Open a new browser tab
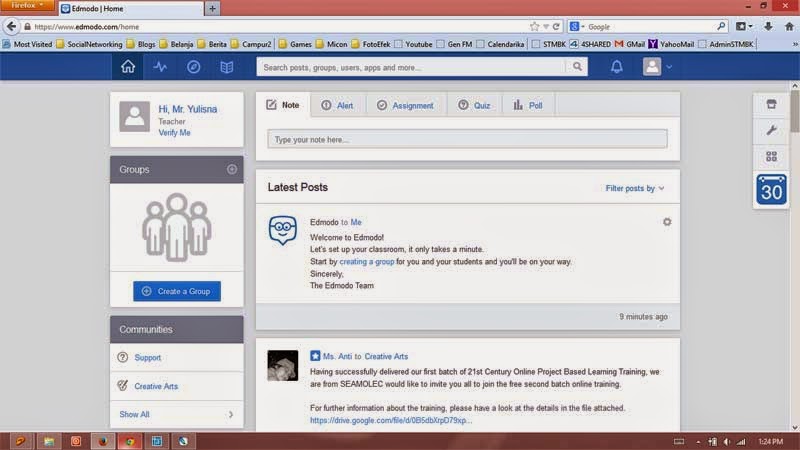Viewport: 800px width, 450px height. [x=212, y=8]
